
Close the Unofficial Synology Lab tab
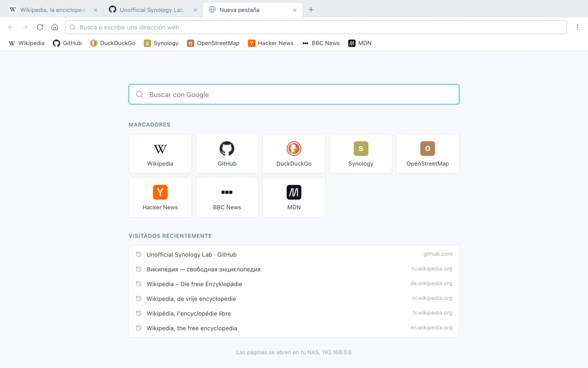[195, 10]
